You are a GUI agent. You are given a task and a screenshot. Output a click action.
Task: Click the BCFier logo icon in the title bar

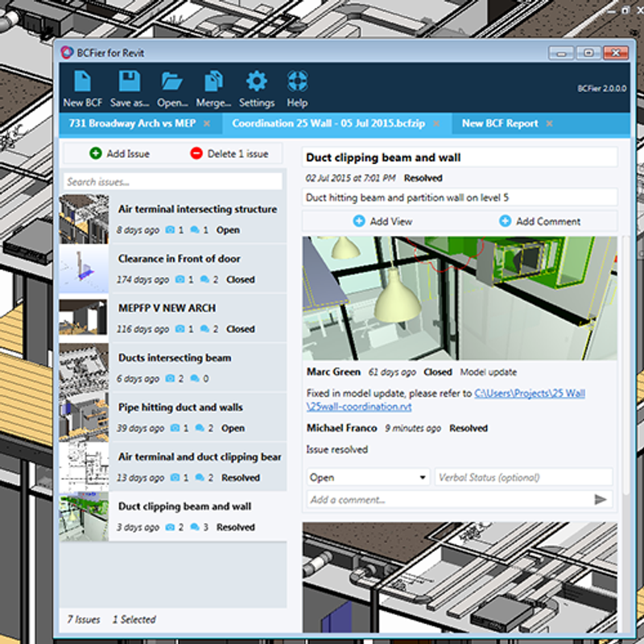tap(67, 52)
